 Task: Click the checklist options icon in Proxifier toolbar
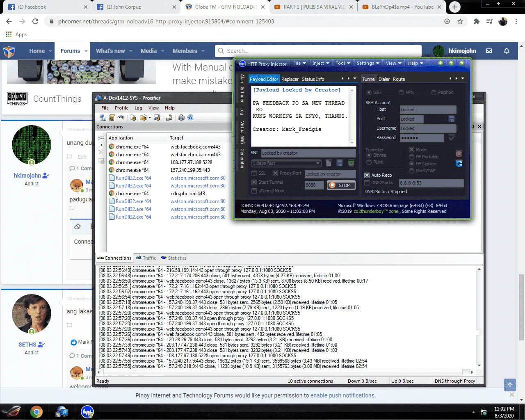pos(169,118)
